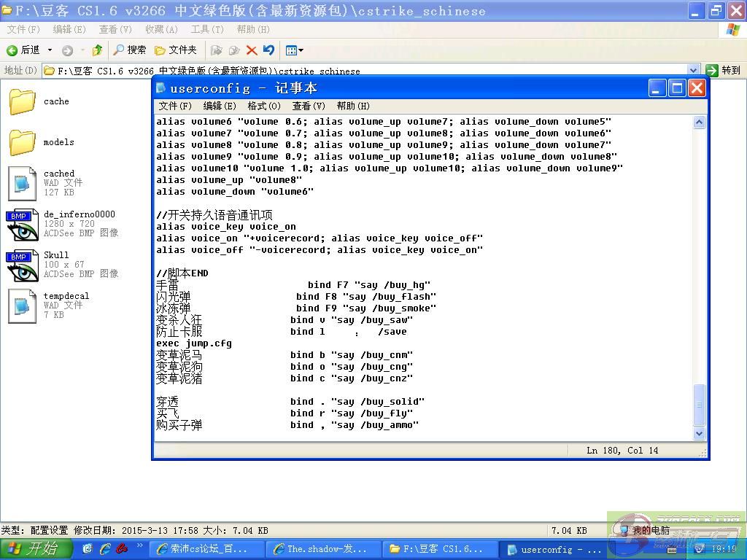Go back with the 后退 button
This screenshot has height=560, width=747.
(x=23, y=50)
